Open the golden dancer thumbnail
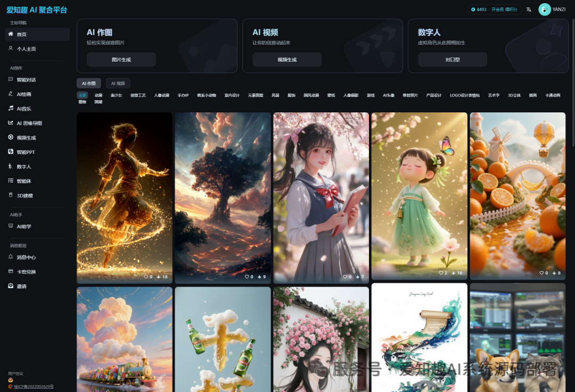 tap(124, 198)
